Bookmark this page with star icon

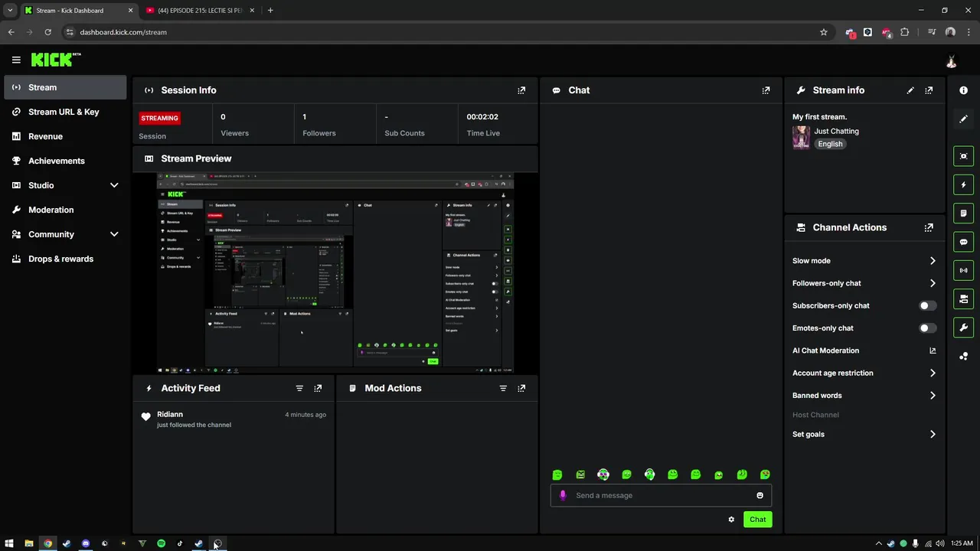point(824,32)
